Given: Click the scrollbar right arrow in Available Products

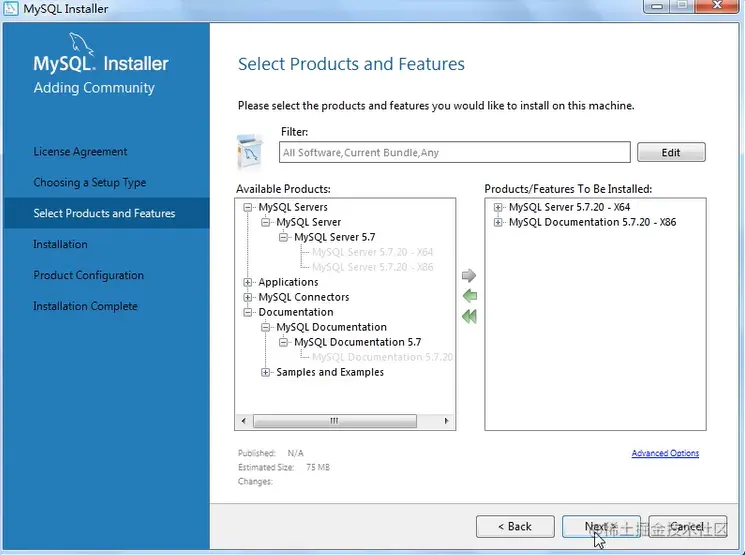Looking at the screenshot, I should [446, 421].
